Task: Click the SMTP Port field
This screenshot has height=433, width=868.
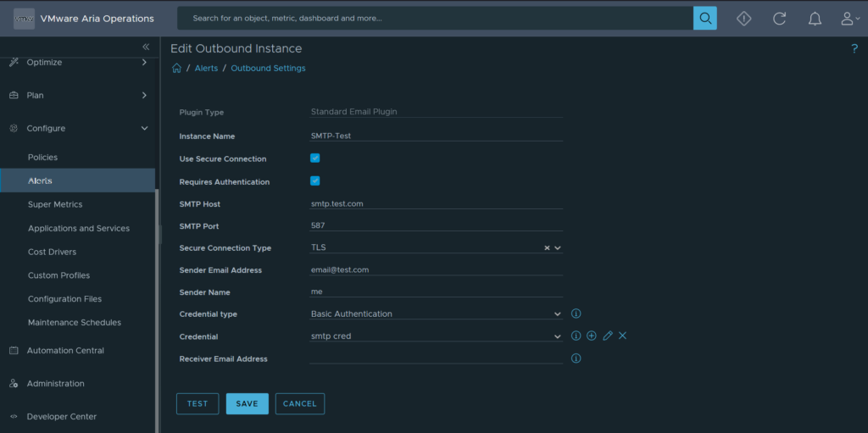Action: (437, 226)
